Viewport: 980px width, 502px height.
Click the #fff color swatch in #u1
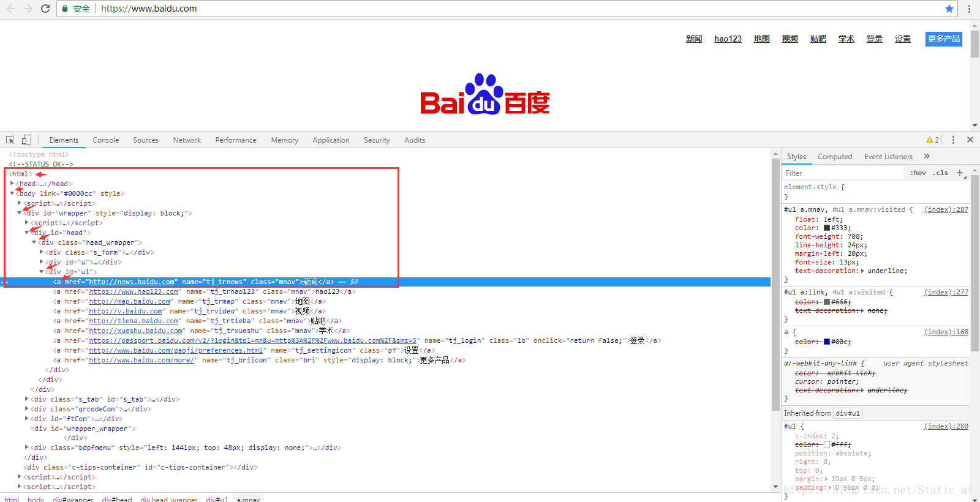pos(827,444)
